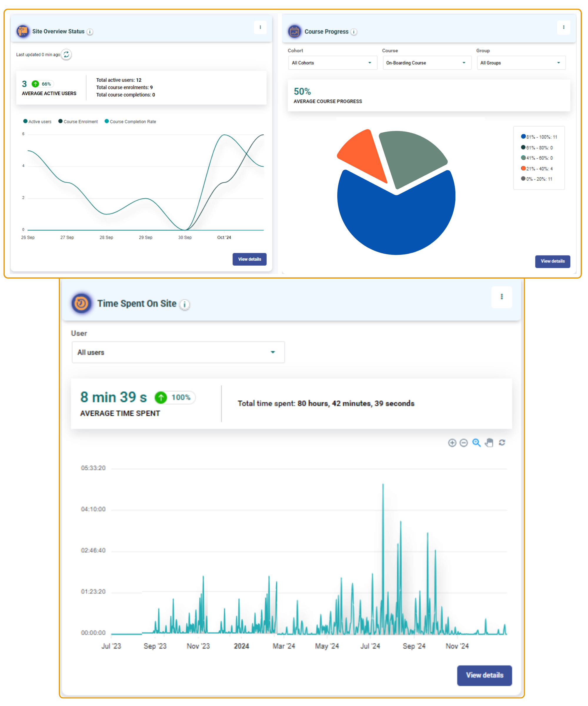Screen dimensions: 588x706
Task: Activate the hand panning tool
Action: 489,443
